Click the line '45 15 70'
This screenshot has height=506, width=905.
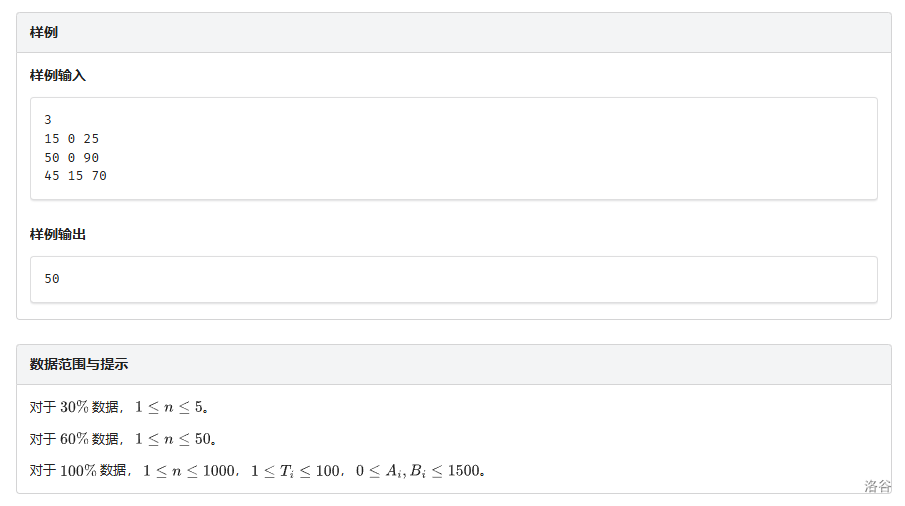(x=76, y=176)
